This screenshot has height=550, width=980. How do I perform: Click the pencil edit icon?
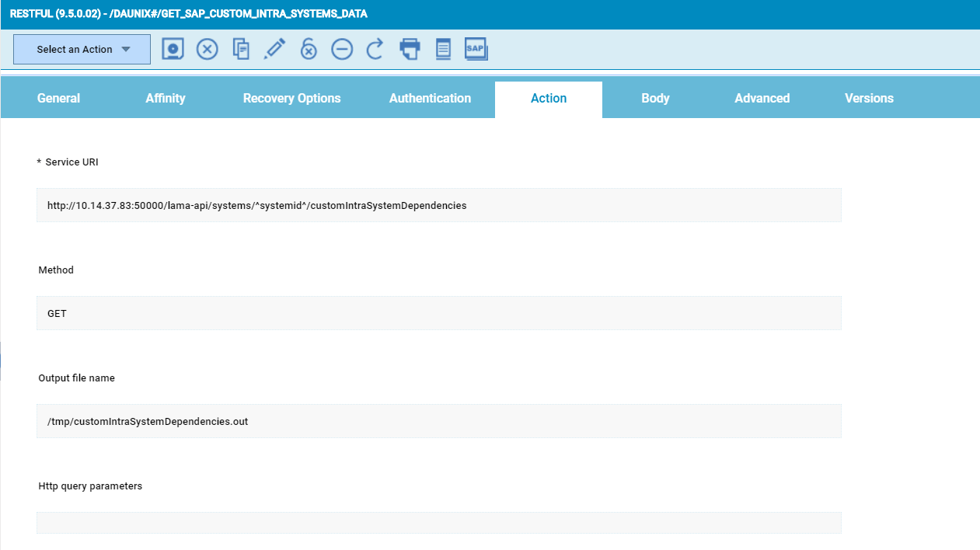[x=274, y=49]
